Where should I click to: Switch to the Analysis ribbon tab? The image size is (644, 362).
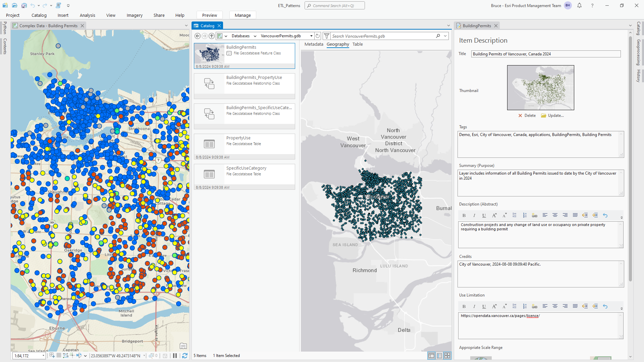[87, 15]
